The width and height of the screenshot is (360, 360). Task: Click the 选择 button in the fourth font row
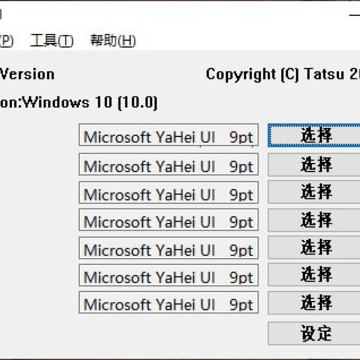click(x=314, y=220)
